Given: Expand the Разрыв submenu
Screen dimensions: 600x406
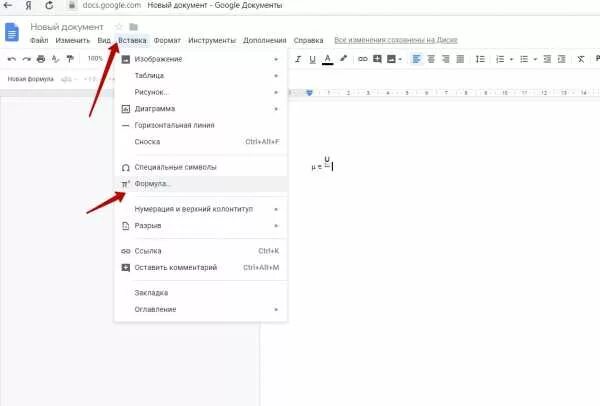Looking at the screenshot, I should 201,225.
